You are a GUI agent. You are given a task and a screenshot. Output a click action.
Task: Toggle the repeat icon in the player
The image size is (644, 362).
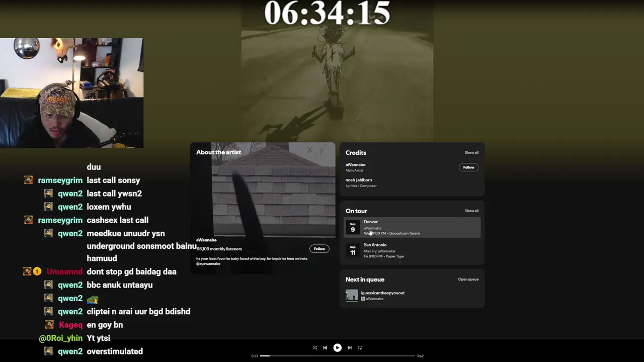pos(360,347)
